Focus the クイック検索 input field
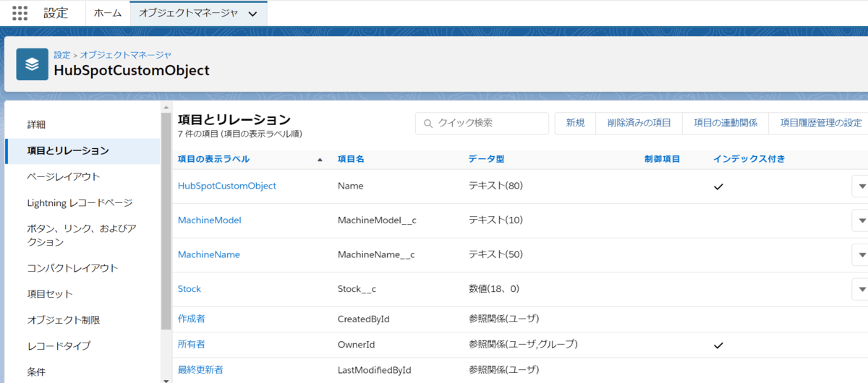Viewport: 868px width, 383px height. tap(482, 124)
